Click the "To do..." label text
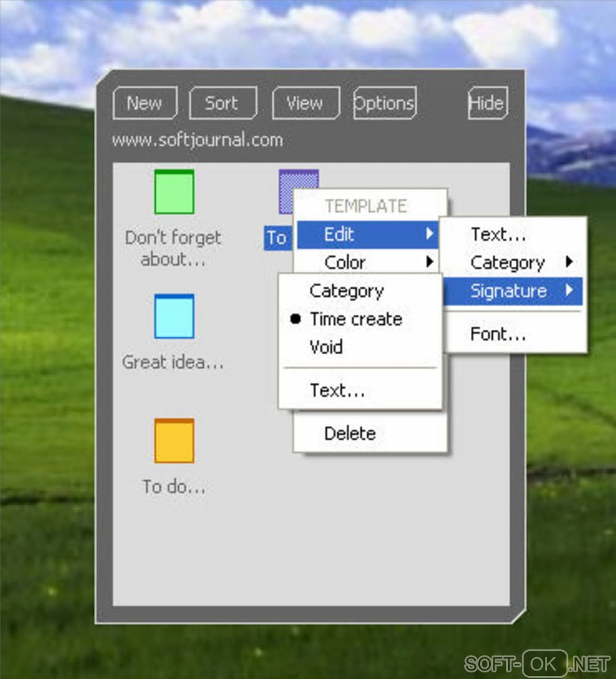 (x=174, y=487)
